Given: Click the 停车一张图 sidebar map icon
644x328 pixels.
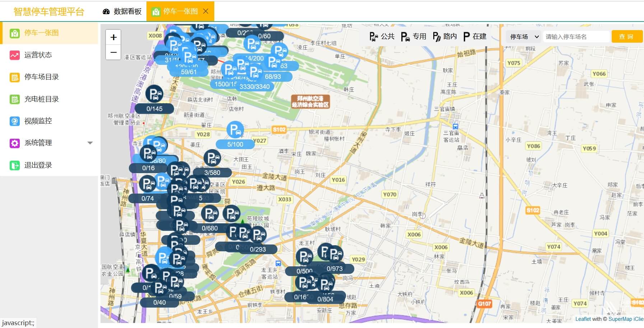Looking at the screenshot, I should pos(15,33).
